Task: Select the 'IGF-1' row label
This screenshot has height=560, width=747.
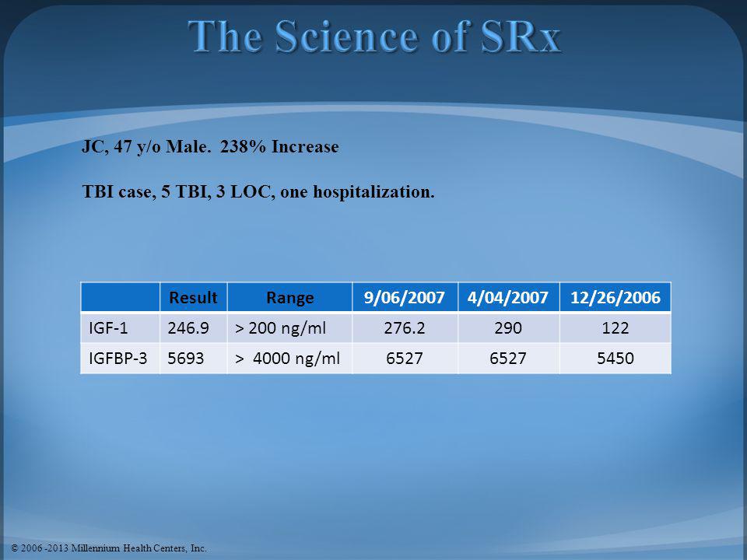Action: point(108,327)
